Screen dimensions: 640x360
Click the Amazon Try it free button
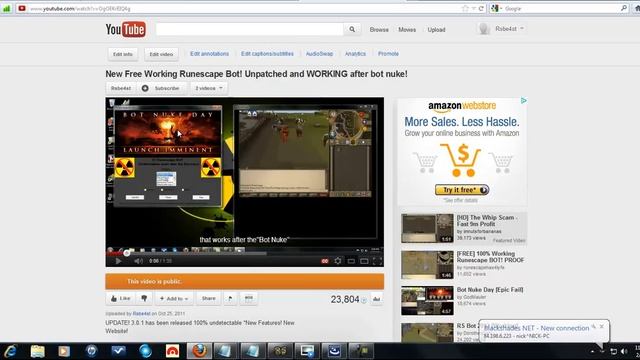coord(462,190)
